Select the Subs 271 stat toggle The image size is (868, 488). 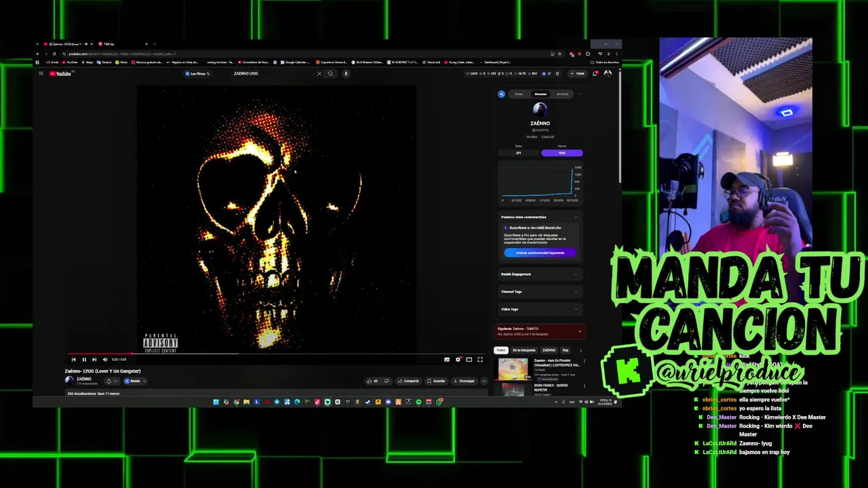click(x=519, y=153)
